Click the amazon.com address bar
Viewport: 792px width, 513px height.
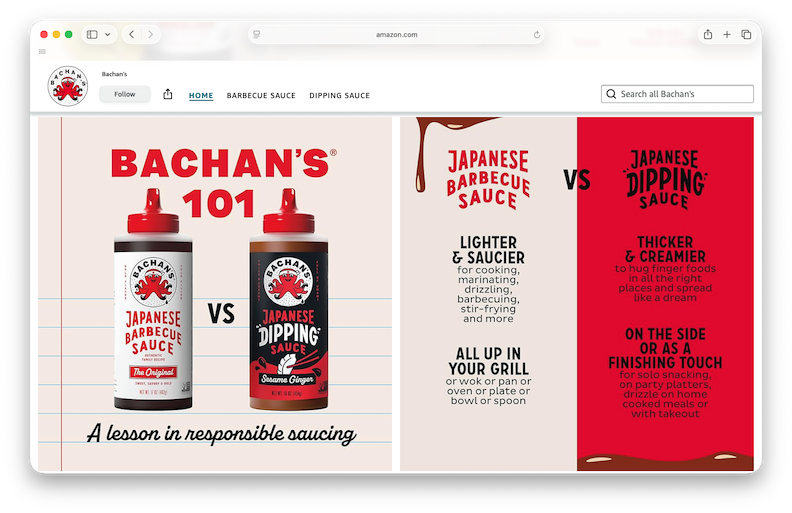397,34
